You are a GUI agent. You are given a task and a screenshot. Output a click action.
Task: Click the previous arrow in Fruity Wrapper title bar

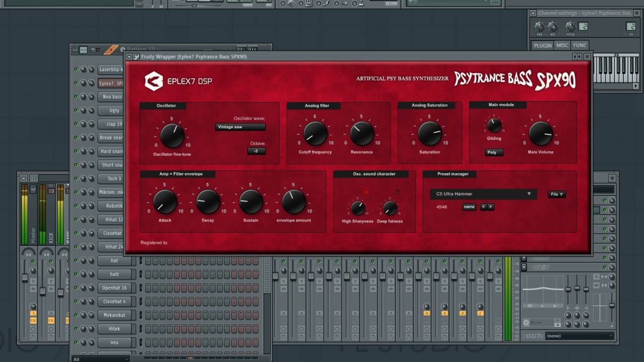click(x=574, y=57)
